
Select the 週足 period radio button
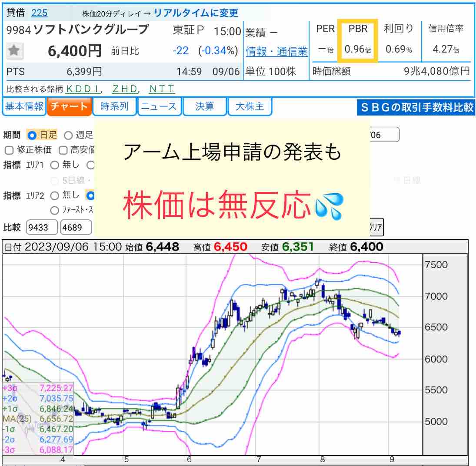click(x=68, y=135)
